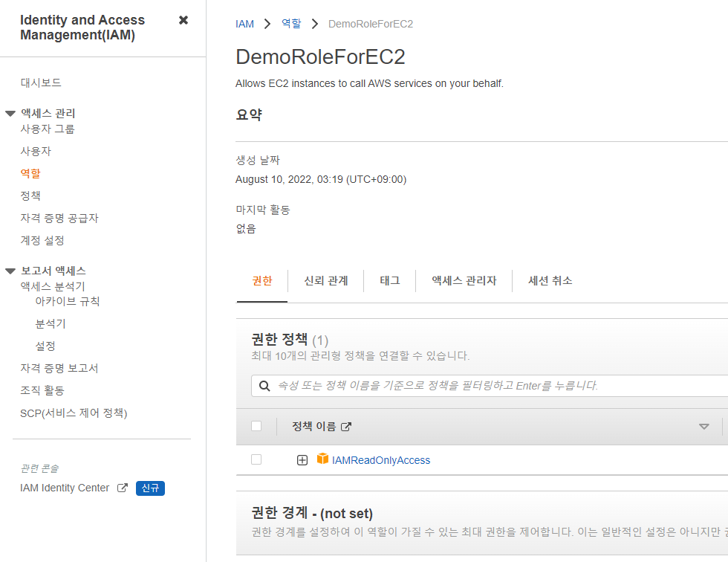The height and width of the screenshot is (562, 728).
Task: Open the IAMReadOnlyAccess policy link
Action: click(x=381, y=460)
